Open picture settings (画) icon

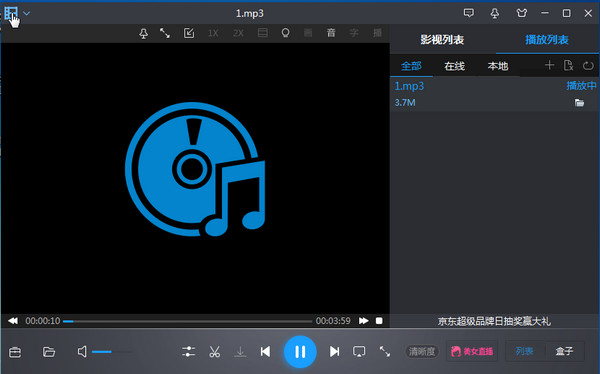tap(308, 33)
